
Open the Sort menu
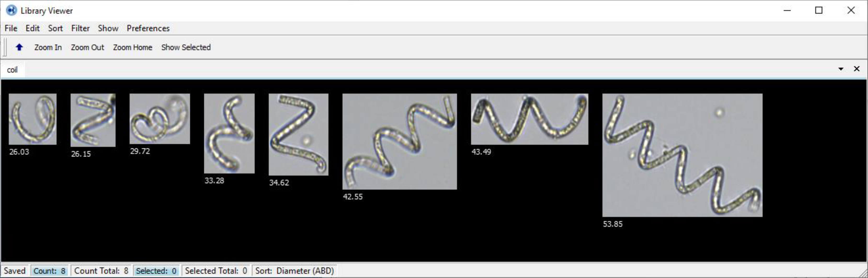pos(55,28)
